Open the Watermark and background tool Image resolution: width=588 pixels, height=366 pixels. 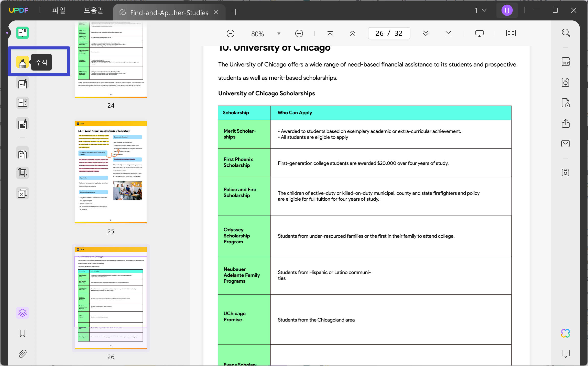[x=23, y=193]
